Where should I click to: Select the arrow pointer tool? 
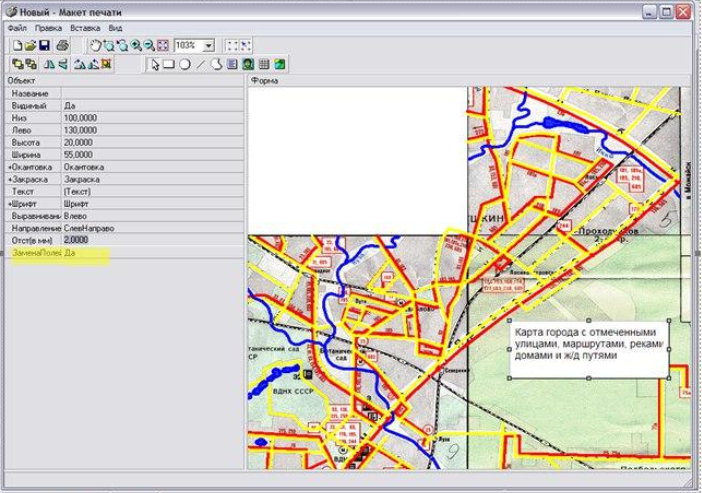pos(155,64)
